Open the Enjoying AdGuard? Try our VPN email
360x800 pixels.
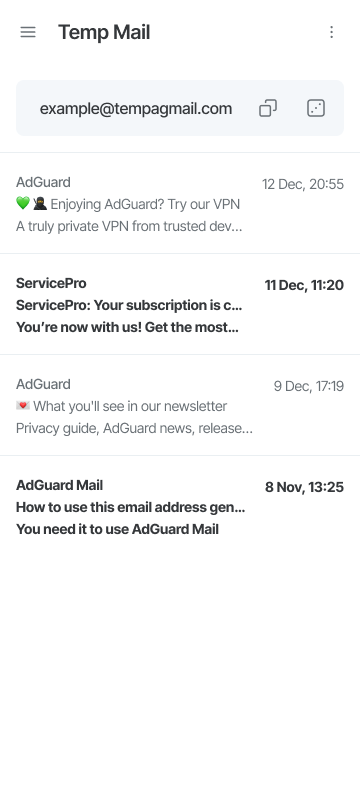click(x=180, y=204)
